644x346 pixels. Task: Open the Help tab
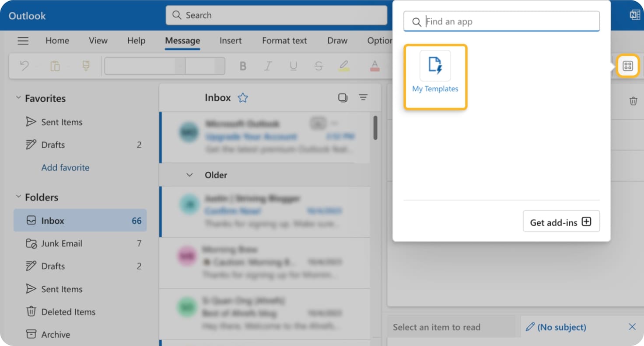(x=136, y=41)
